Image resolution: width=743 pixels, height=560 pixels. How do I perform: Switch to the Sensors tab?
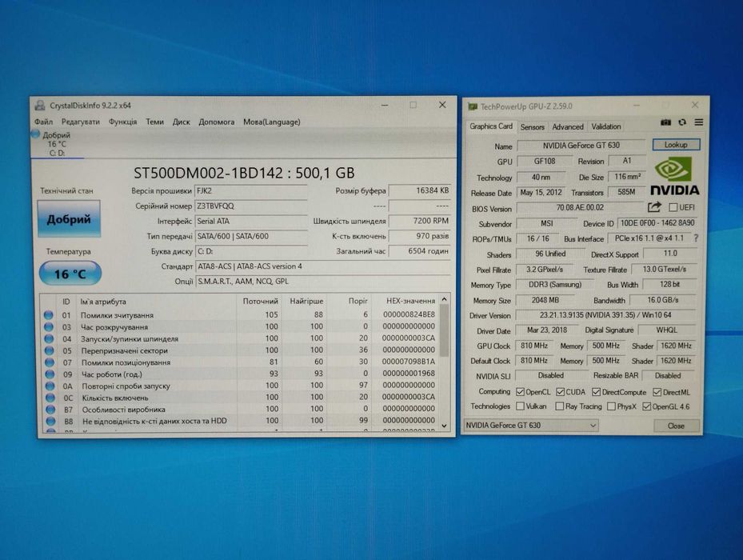click(532, 126)
